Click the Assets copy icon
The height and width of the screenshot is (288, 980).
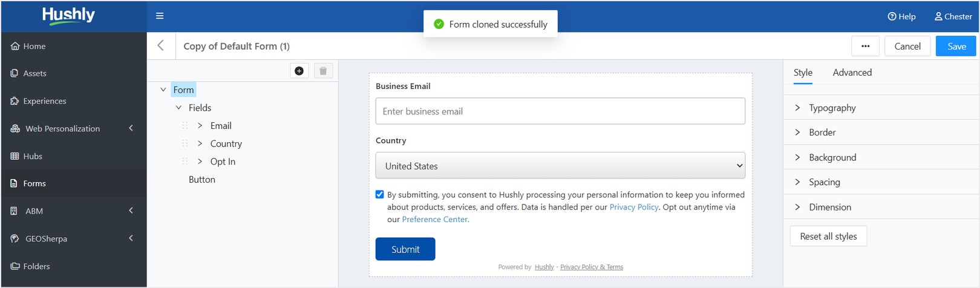tap(15, 73)
